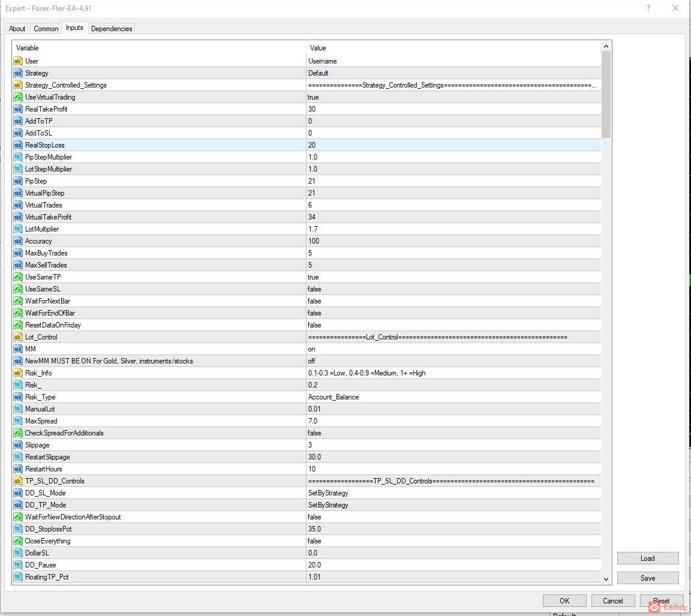The height and width of the screenshot is (616, 691).
Task: Edit the RealStopLoss value 20
Action: [453, 145]
